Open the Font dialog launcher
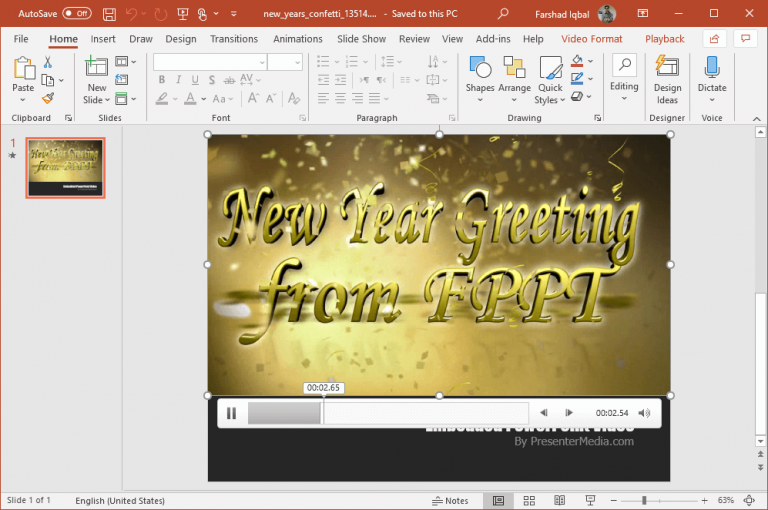Image resolution: width=768 pixels, height=510 pixels. pyautogui.click(x=302, y=118)
